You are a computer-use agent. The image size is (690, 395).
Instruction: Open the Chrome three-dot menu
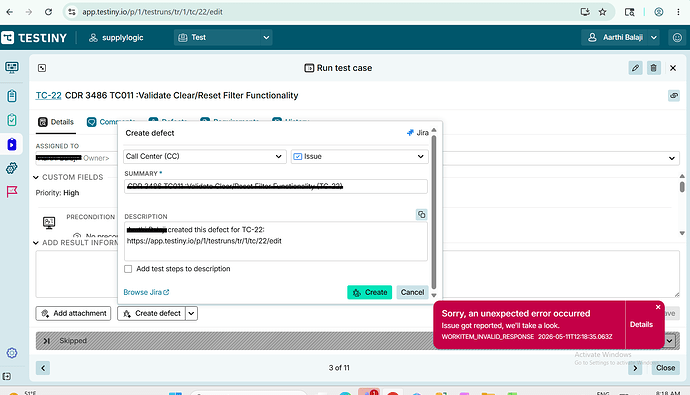click(x=678, y=12)
